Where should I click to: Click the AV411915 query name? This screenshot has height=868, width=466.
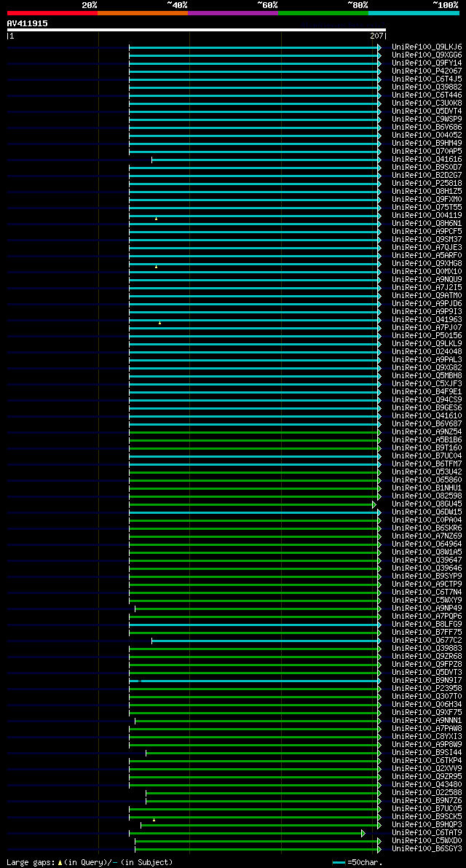(x=27, y=23)
